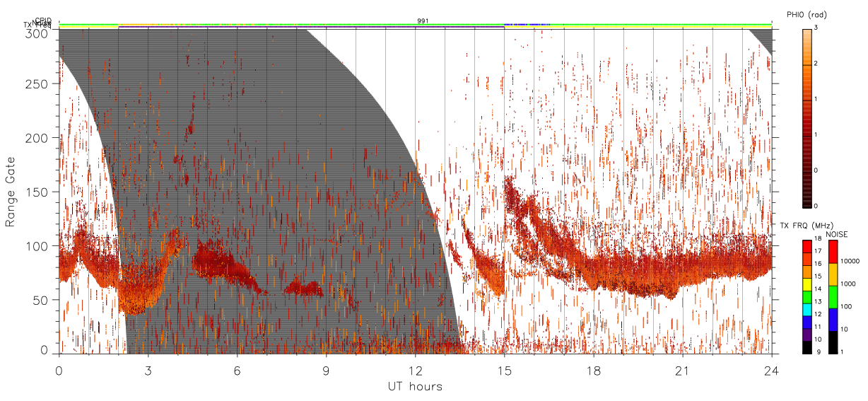Screen dimensions: 868x401
Task: Click x-axis tick label '21'
Action: click(683, 371)
